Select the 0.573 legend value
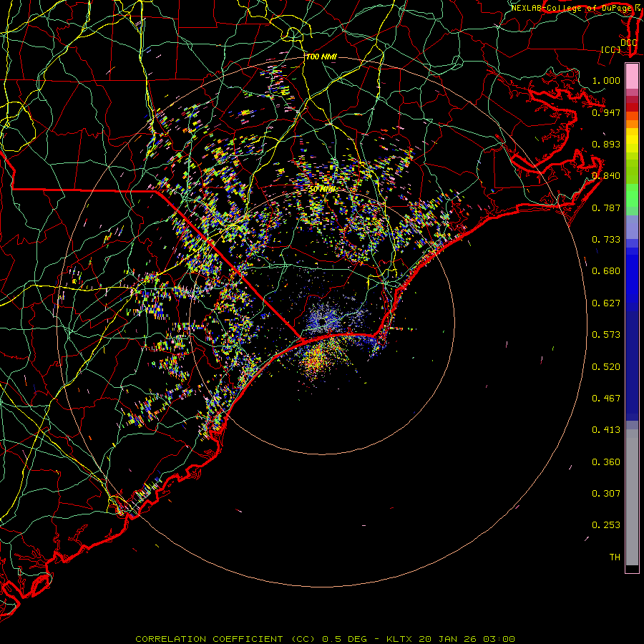The height and width of the screenshot is (644, 644). pyautogui.click(x=606, y=334)
